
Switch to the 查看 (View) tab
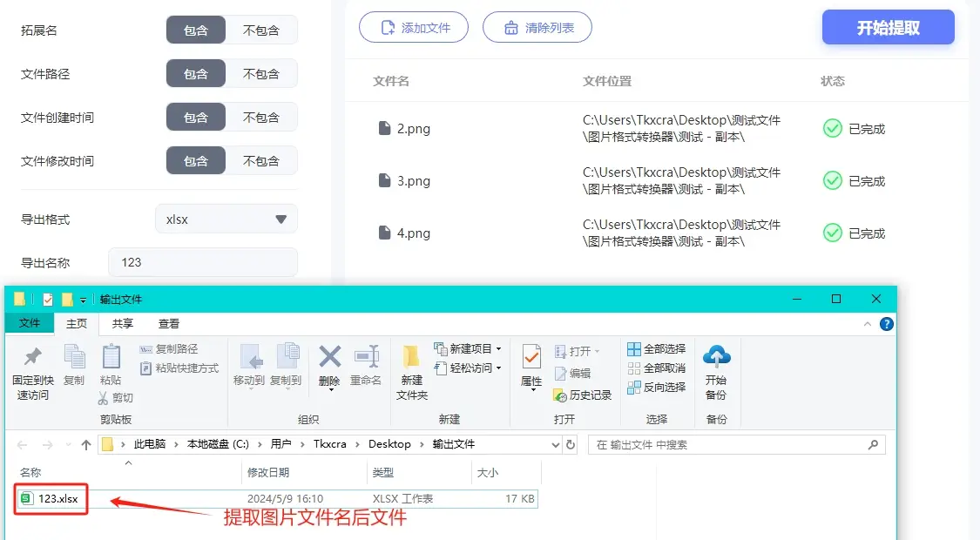[169, 323]
